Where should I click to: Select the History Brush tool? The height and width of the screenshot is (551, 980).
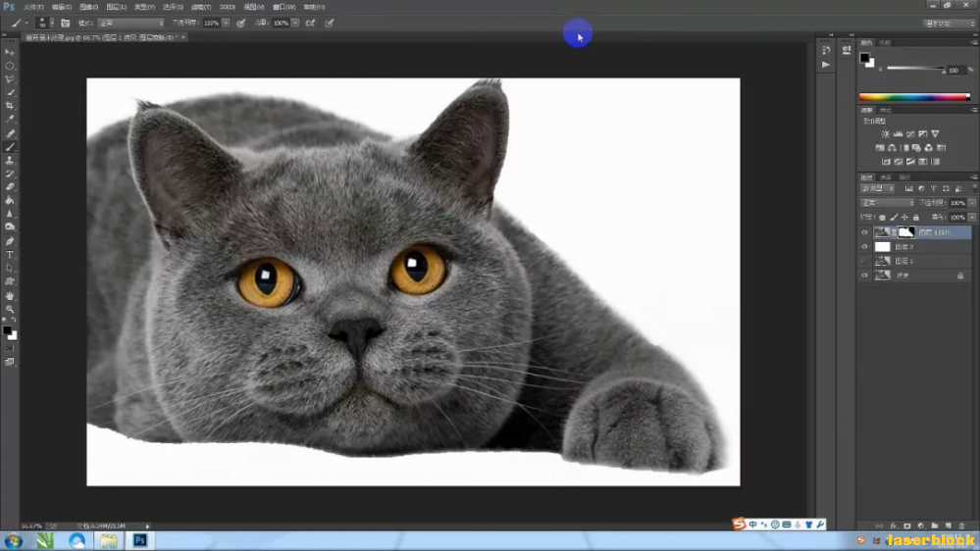pos(10,174)
